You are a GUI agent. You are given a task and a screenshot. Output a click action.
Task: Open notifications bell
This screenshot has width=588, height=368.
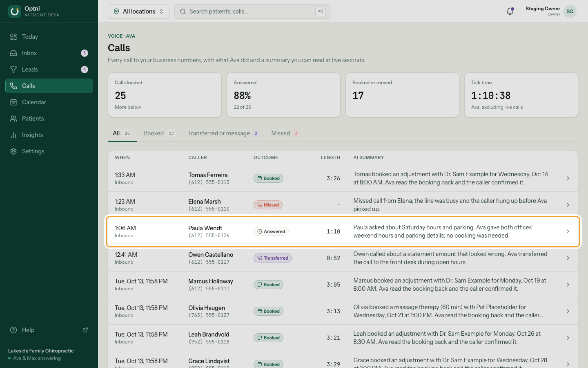pyautogui.click(x=510, y=11)
